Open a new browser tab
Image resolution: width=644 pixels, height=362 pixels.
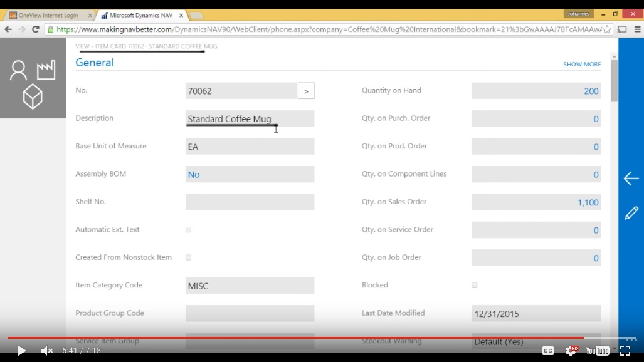(x=196, y=16)
